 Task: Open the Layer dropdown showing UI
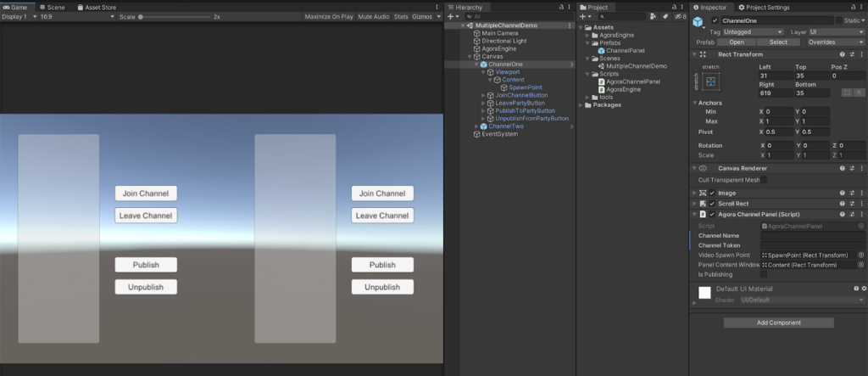click(837, 32)
